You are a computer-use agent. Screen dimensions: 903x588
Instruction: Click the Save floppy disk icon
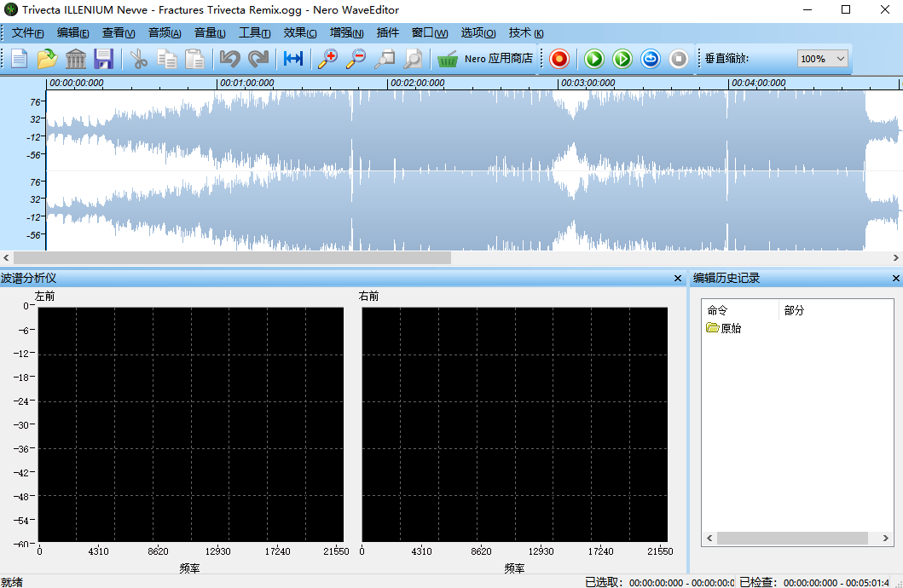104,59
